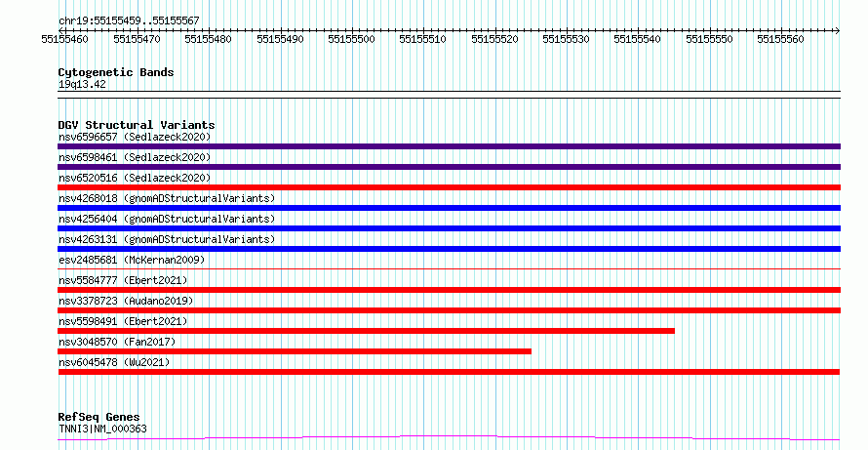Select the nsv4263131 blue variant bar
This screenshot has height=450, width=868.
point(449,249)
